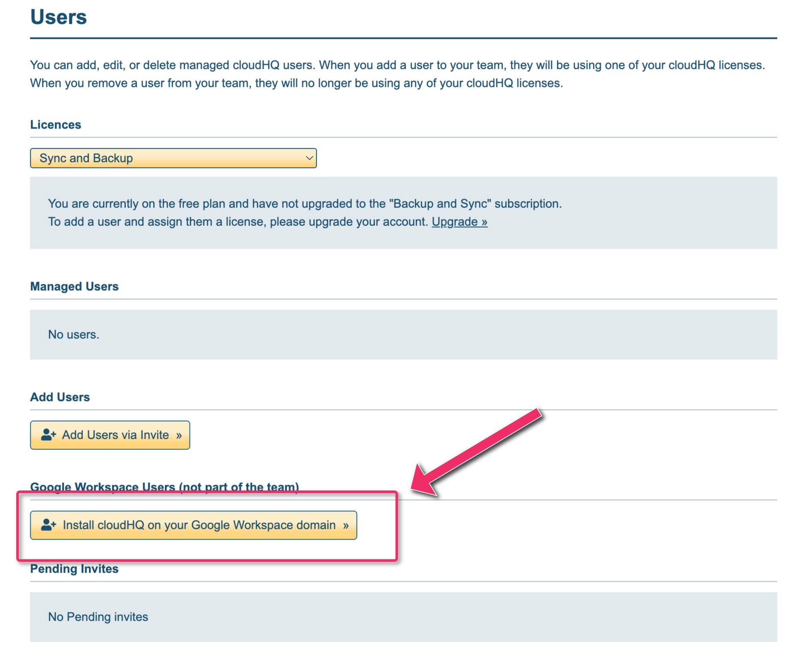
Task: Click Install cloudHQ on your Google Workspace domain
Action: (193, 525)
